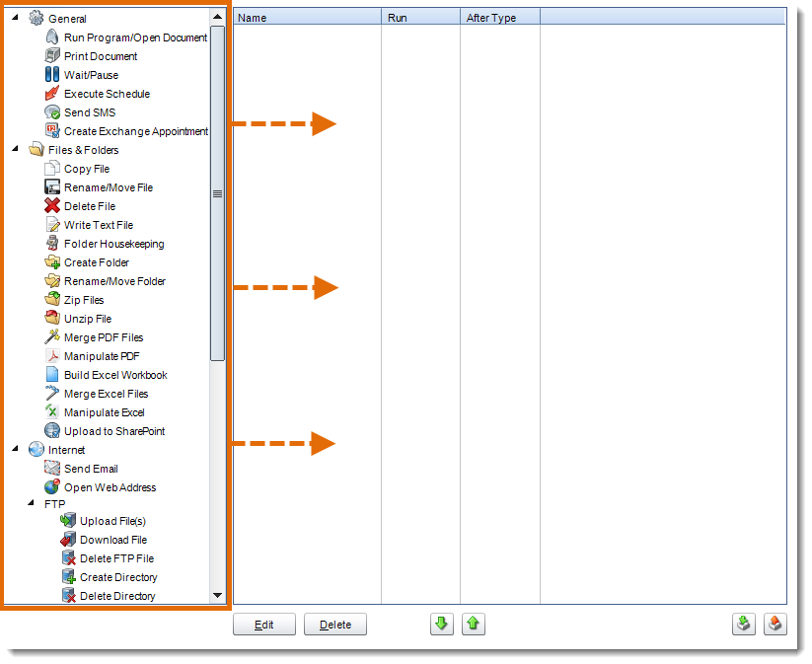This screenshot has height=664, width=812.
Task: Click the task tree scroll down arrow
Action: tap(217, 596)
